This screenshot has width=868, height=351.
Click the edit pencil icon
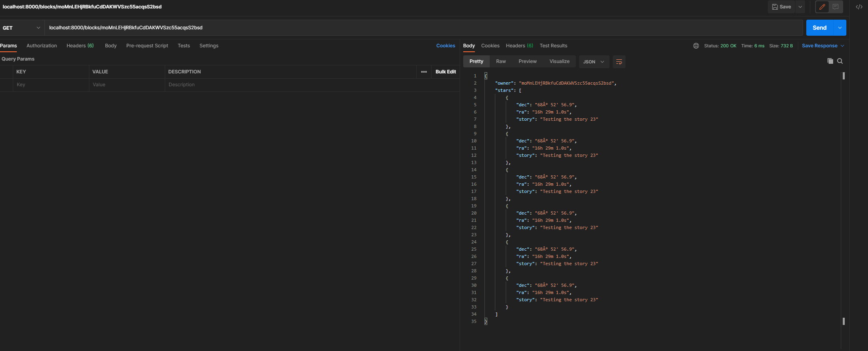pos(822,7)
